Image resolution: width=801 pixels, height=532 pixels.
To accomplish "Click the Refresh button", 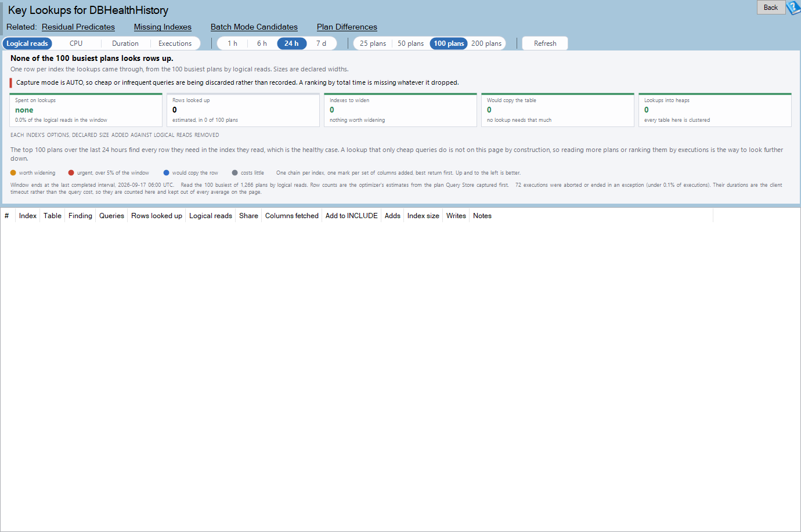I will 545,44.
